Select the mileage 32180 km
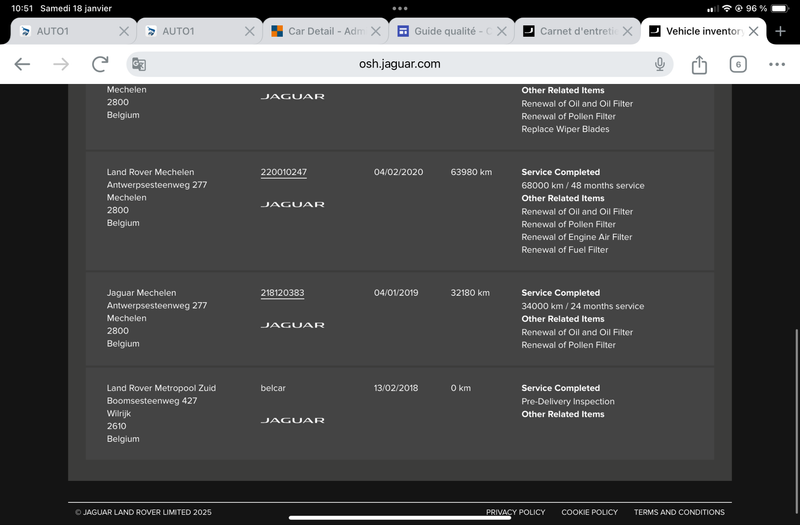The height and width of the screenshot is (525, 800). click(x=470, y=293)
